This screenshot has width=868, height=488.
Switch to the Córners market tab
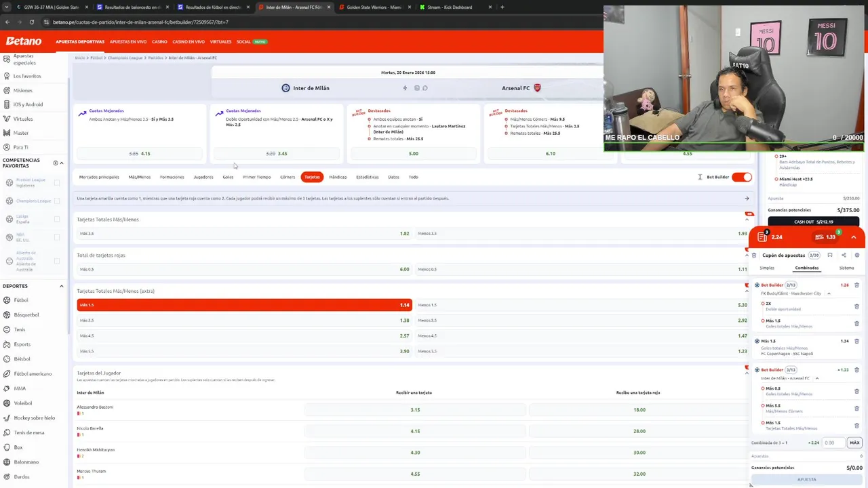click(x=288, y=177)
